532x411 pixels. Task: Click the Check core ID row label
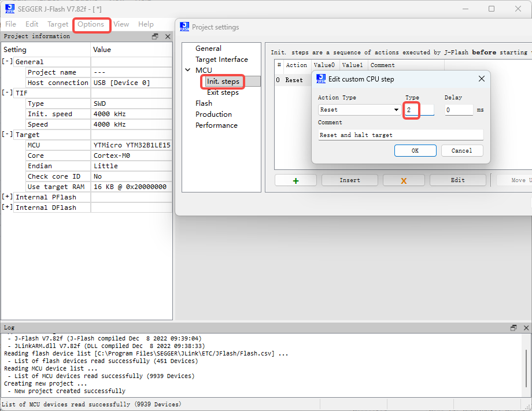tap(54, 176)
